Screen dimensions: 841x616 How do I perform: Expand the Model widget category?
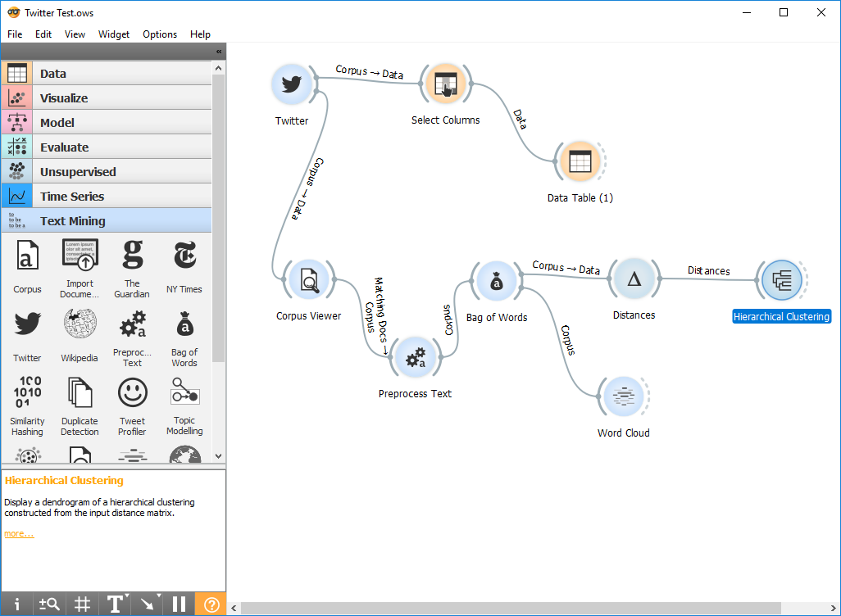[x=107, y=123]
